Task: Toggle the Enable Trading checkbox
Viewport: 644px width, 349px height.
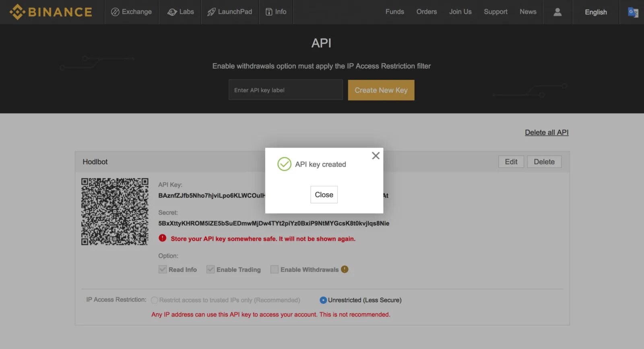Action: click(211, 269)
